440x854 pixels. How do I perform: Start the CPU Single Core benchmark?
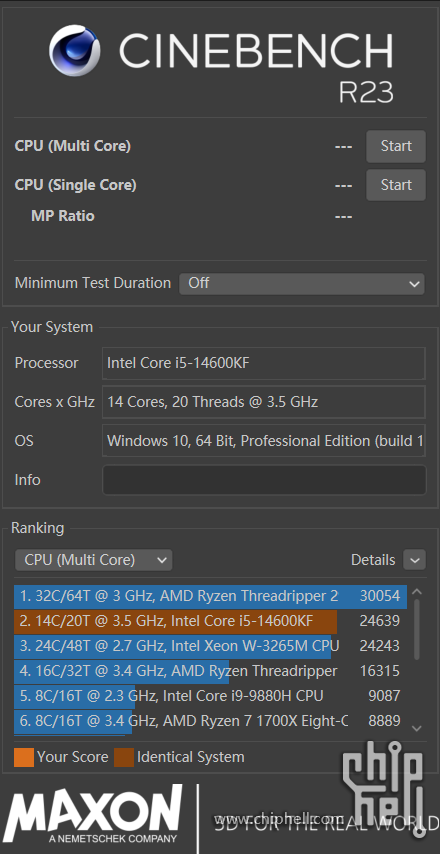coord(396,185)
